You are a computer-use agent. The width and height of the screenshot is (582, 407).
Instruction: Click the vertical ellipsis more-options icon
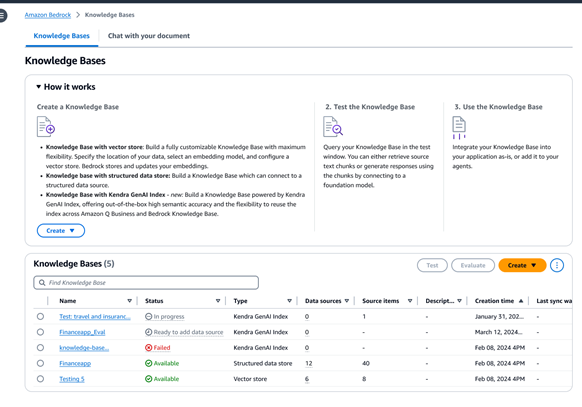[x=557, y=265]
